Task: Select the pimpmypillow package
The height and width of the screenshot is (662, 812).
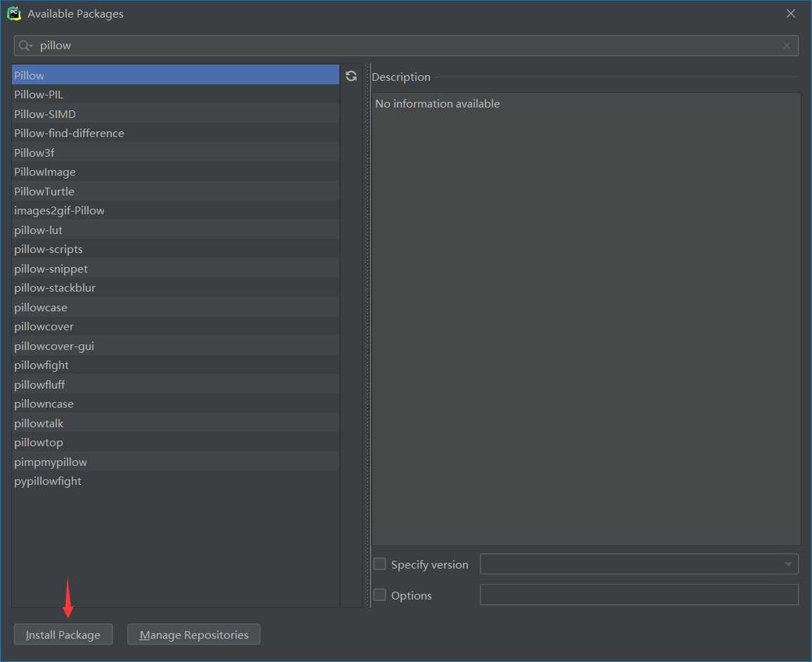Action: [51, 462]
